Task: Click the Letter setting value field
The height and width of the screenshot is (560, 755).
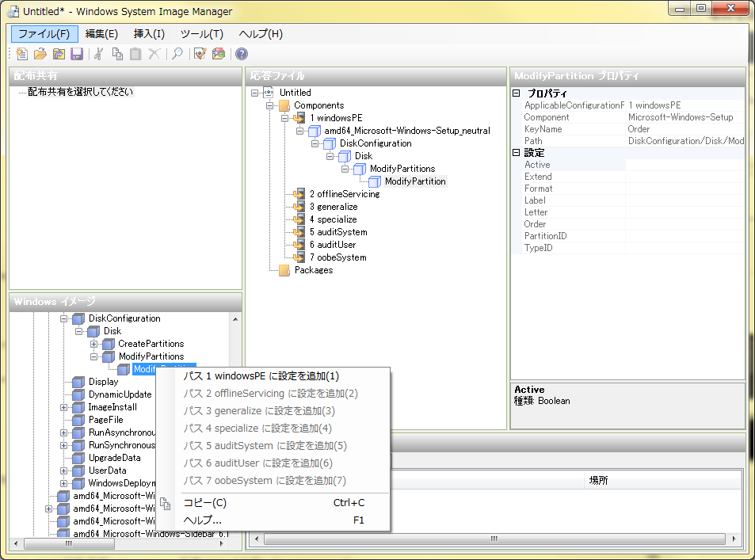Action: [684, 212]
